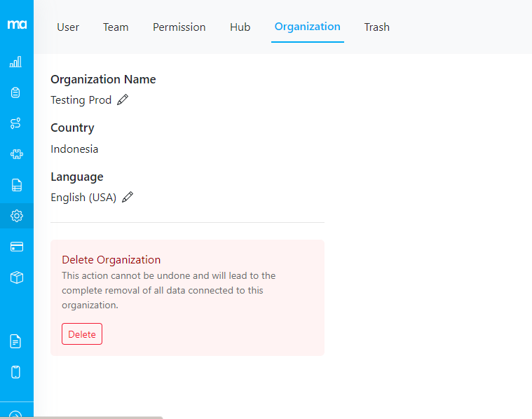
Task: Open the mobile phone icon in sidebar
Action: (16, 372)
